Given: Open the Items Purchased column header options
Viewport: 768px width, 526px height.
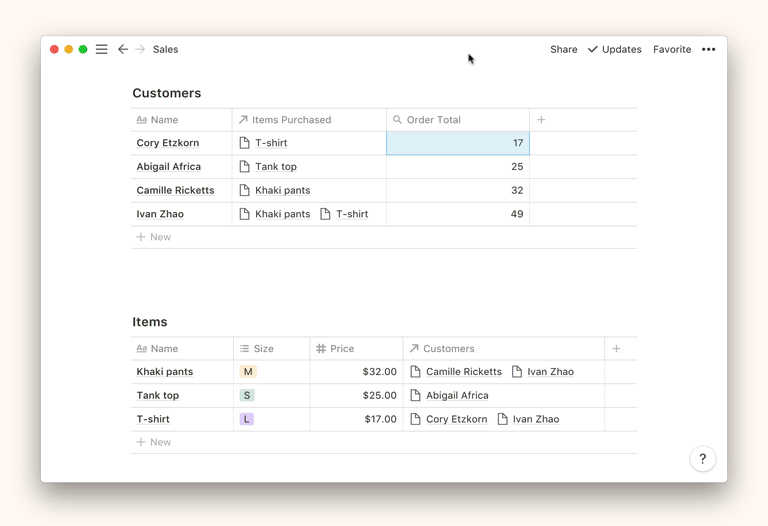Looking at the screenshot, I should pyautogui.click(x=290, y=120).
